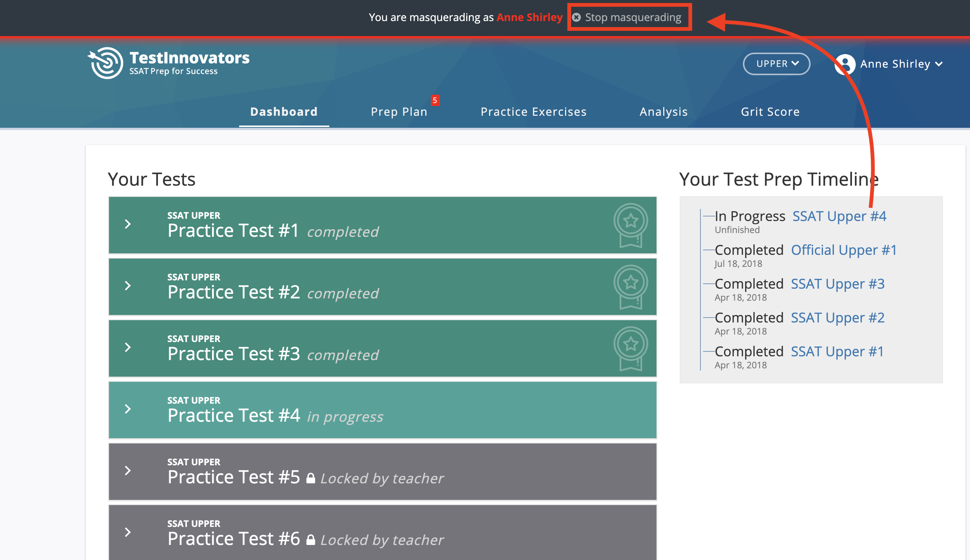Click the 'in progress' status on Test #4
Viewport: 970px width, 560px height.
(345, 416)
